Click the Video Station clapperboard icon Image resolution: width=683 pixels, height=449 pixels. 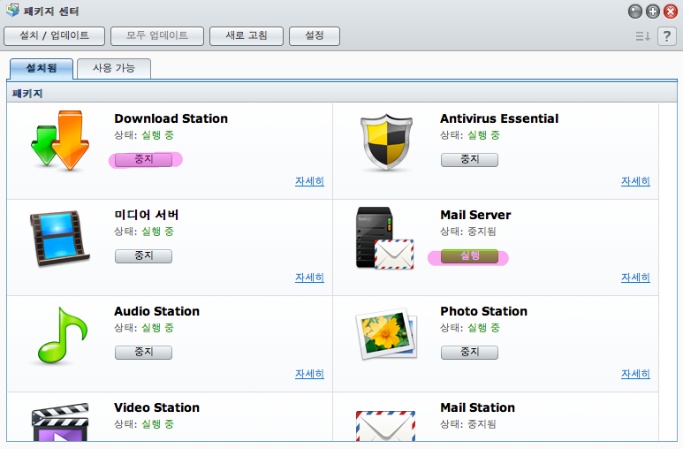click(60, 422)
